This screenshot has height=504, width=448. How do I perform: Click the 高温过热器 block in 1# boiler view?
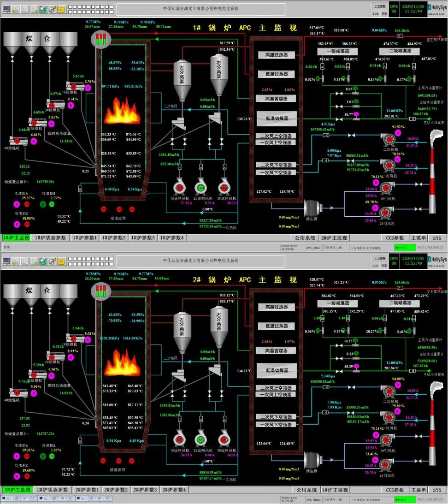tap(276, 55)
